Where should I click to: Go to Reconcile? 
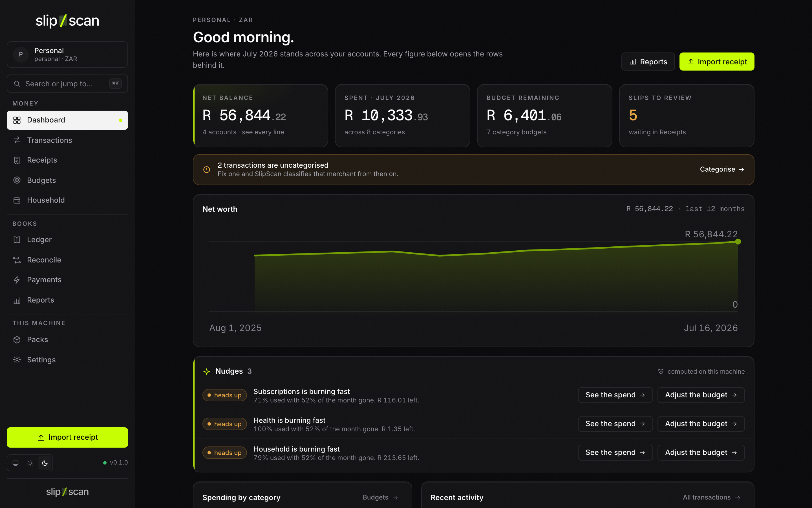[x=67, y=260]
